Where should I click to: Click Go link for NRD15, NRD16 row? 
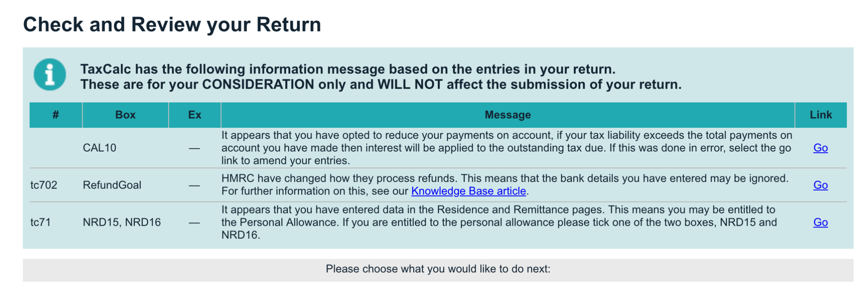(820, 222)
